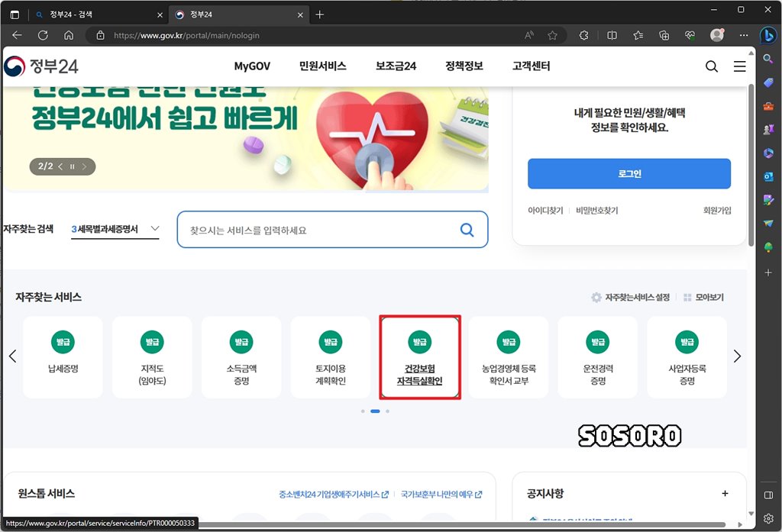Open the browser settings and more ellipsis
The height and width of the screenshot is (532, 782).
coord(744,35)
